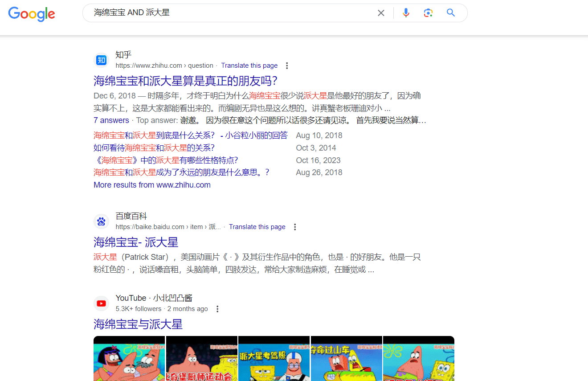This screenshot has width=588, height=381.
Task: Start voice search with microphone icon
Action: (x=406, y=13)
